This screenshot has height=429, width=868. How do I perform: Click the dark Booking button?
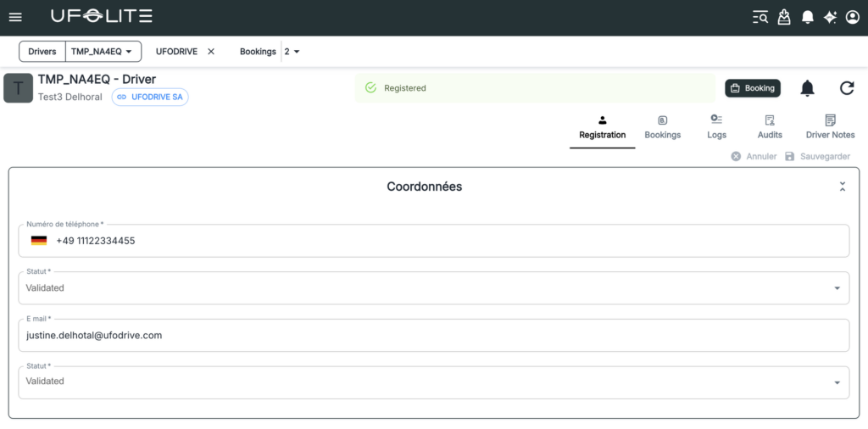click(752, 88)
